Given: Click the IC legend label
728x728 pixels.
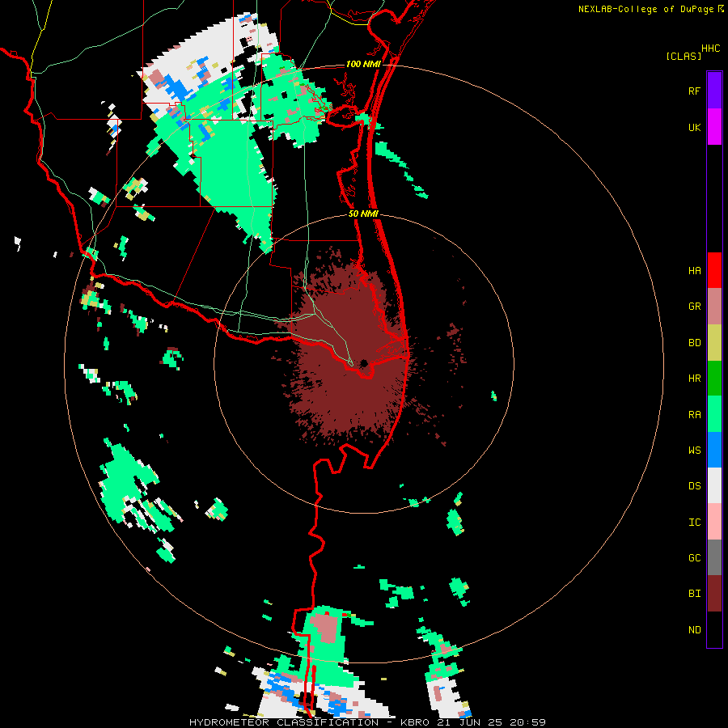Looking at the screenshot, I should [x=694, y=522].
